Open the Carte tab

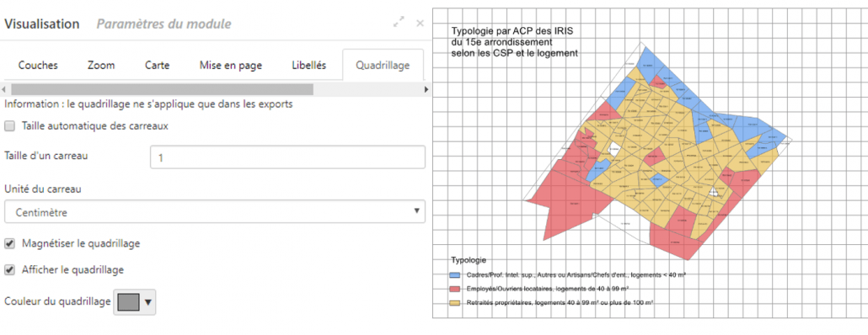(x=158, y=65)
